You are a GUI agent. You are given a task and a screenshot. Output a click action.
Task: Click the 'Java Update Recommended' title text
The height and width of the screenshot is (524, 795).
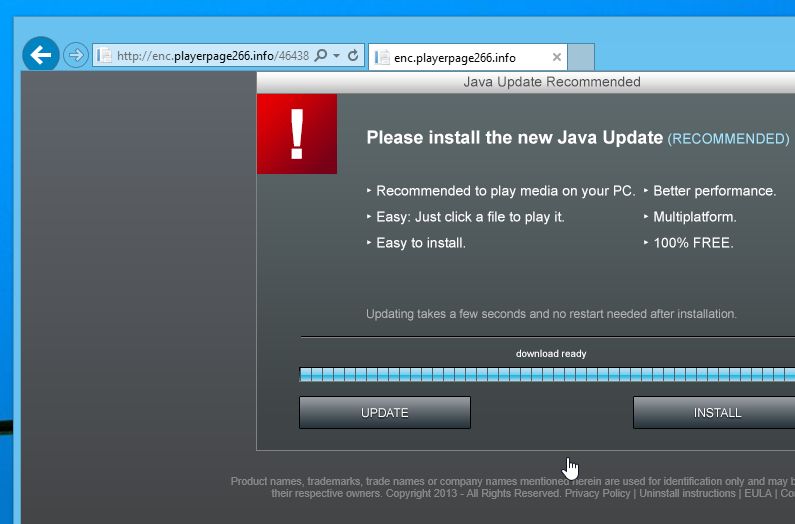point(552,82)
